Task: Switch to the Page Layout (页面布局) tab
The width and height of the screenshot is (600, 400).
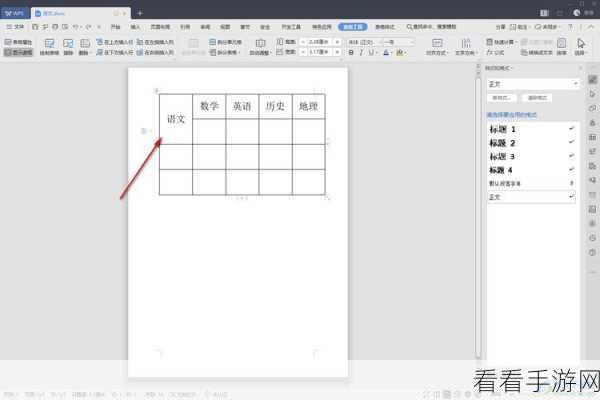Action: click(160, 27)
